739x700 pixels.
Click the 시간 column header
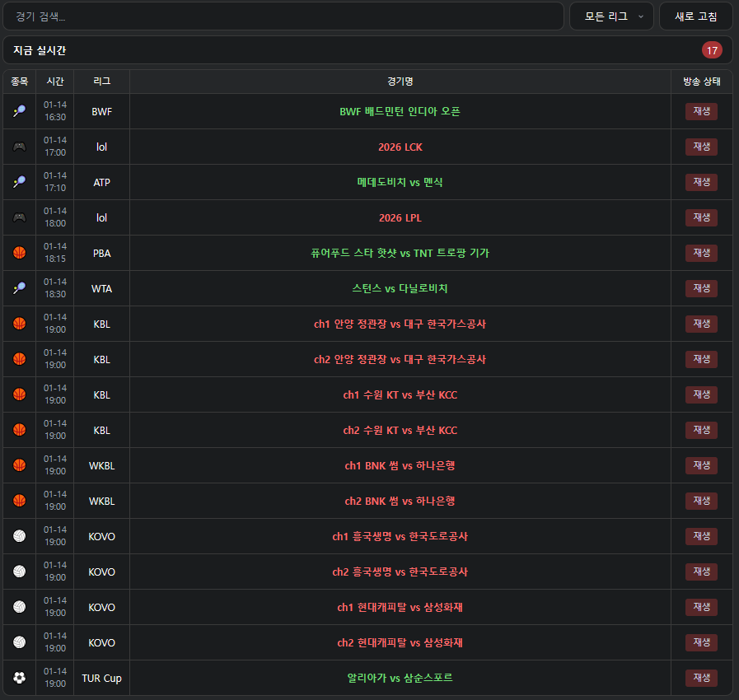pos(55,82)
